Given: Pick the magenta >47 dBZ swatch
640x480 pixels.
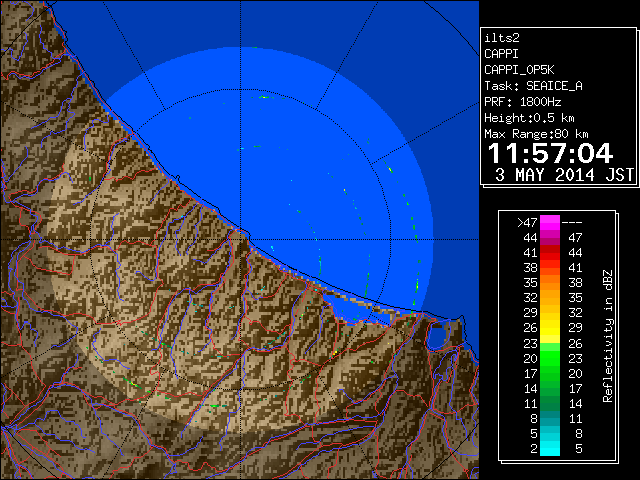Looking at the screenshot, I should tap(550, 223).
